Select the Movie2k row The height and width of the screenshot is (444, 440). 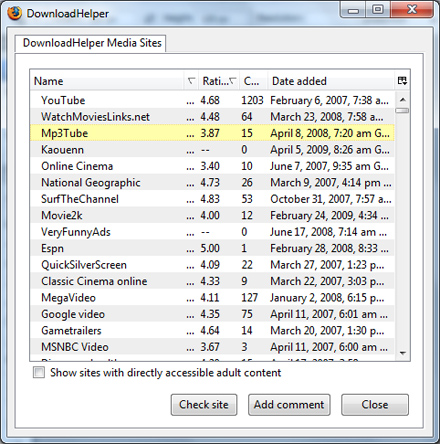[212, 215]
